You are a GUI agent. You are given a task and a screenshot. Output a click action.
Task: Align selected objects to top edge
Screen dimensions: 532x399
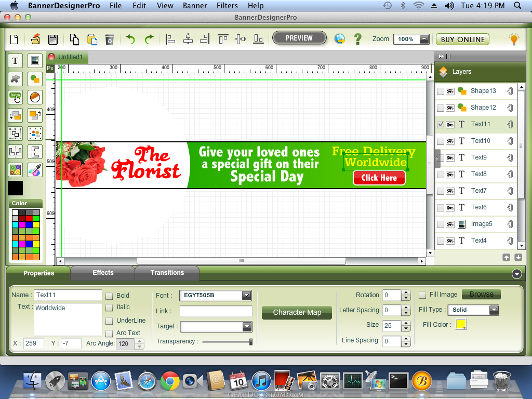point(223,39)
